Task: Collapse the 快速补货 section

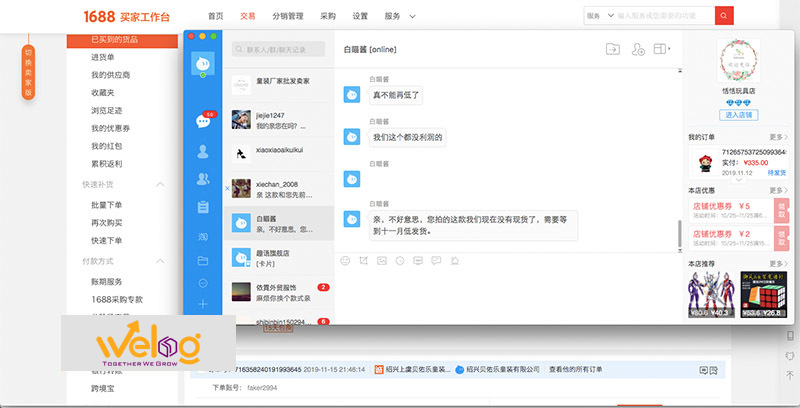Action: (160, 184)
